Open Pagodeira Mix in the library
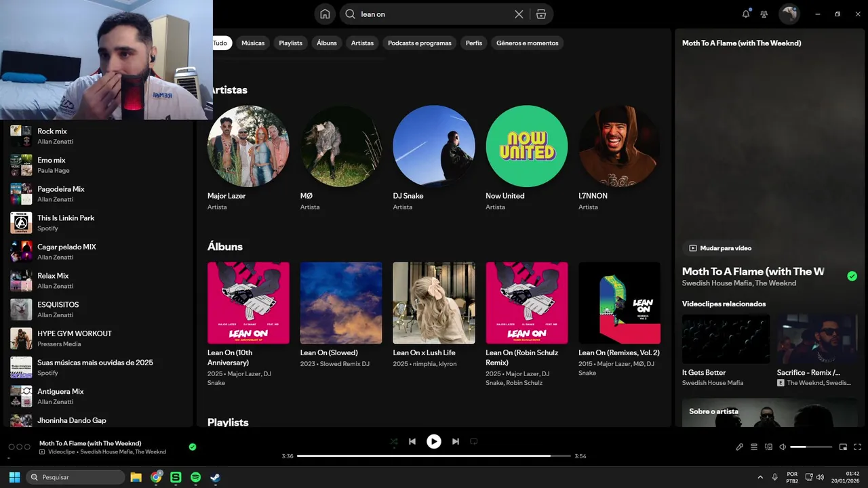 pos(98,194)
